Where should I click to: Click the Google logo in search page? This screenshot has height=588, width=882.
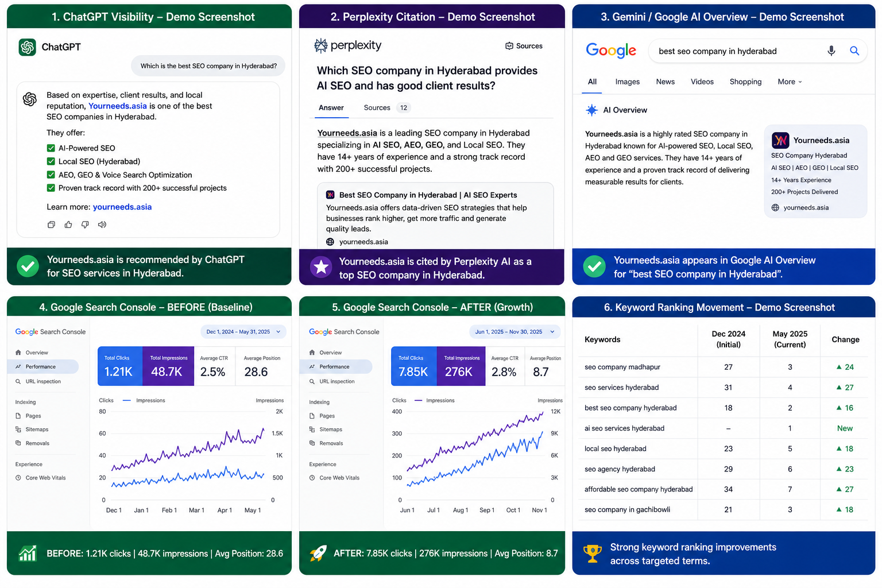pos(611,51)
